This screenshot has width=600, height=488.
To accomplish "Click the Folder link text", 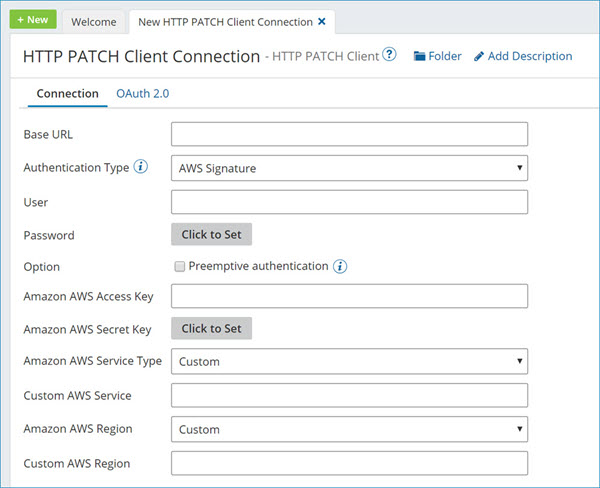I will (445, 56).
